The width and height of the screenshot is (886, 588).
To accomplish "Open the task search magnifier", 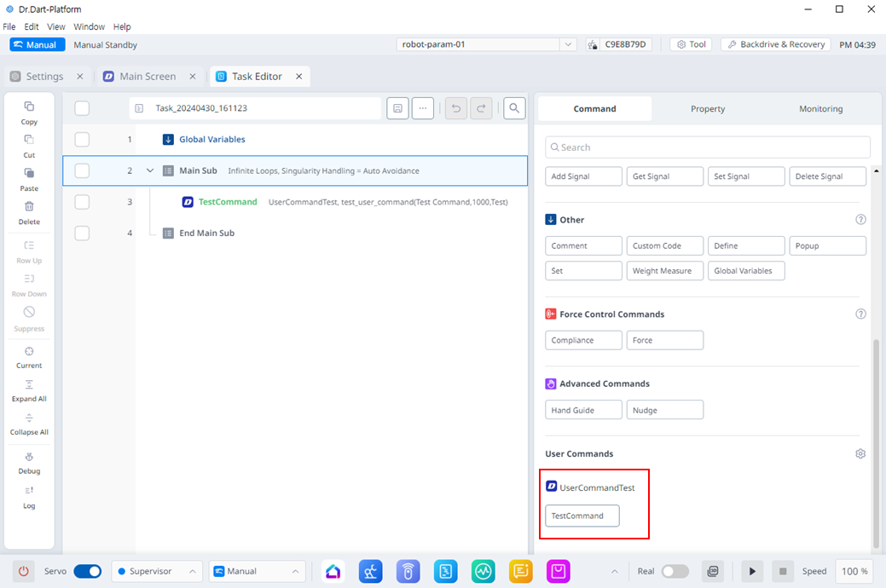I will click(x=514, y=108).
